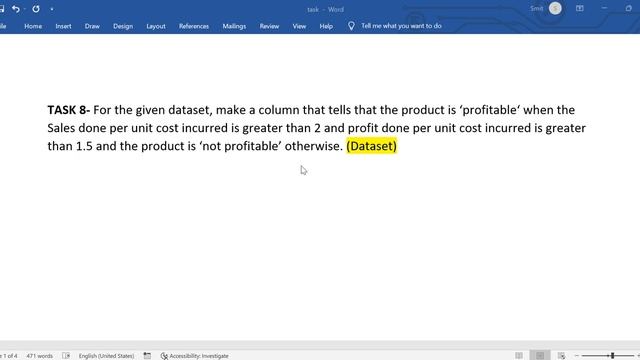Click the File tab
This screenshot has width=640, height=360.
coord(3,26)
